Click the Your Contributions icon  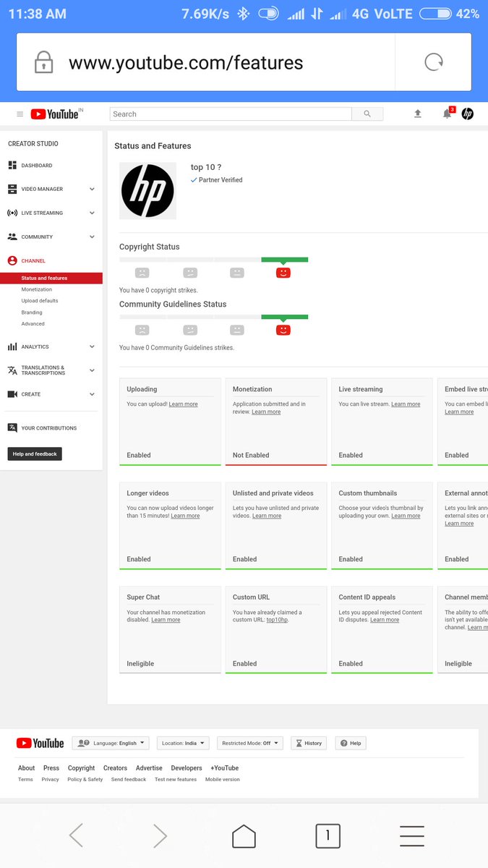pyautogui.click(x=12, y=427)
